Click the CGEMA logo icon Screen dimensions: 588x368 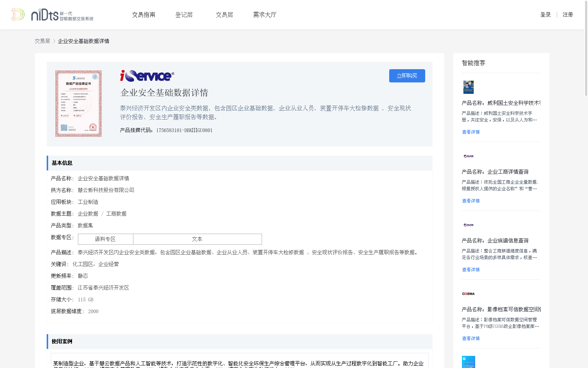pos(469,294)
